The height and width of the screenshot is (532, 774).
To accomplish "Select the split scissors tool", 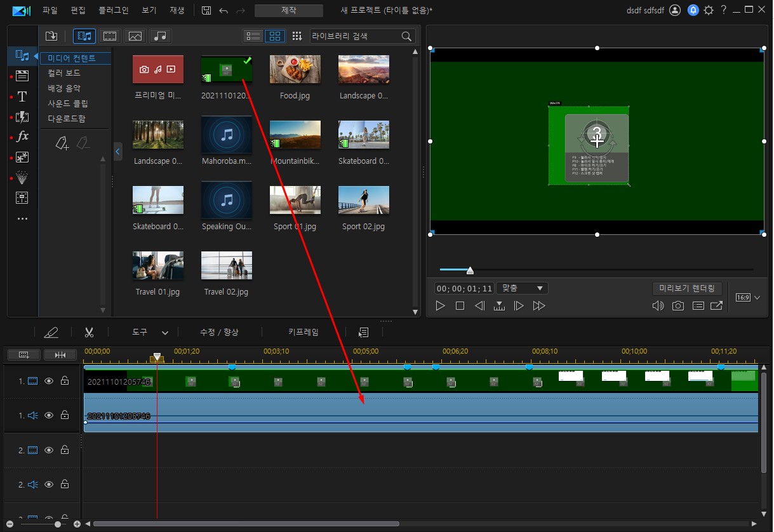I will coord(89,332).
